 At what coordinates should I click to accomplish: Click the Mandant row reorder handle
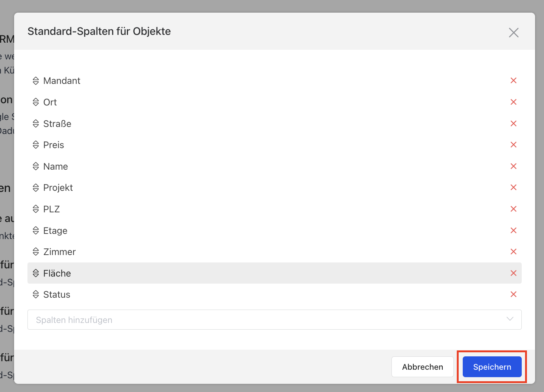point(36,81)
